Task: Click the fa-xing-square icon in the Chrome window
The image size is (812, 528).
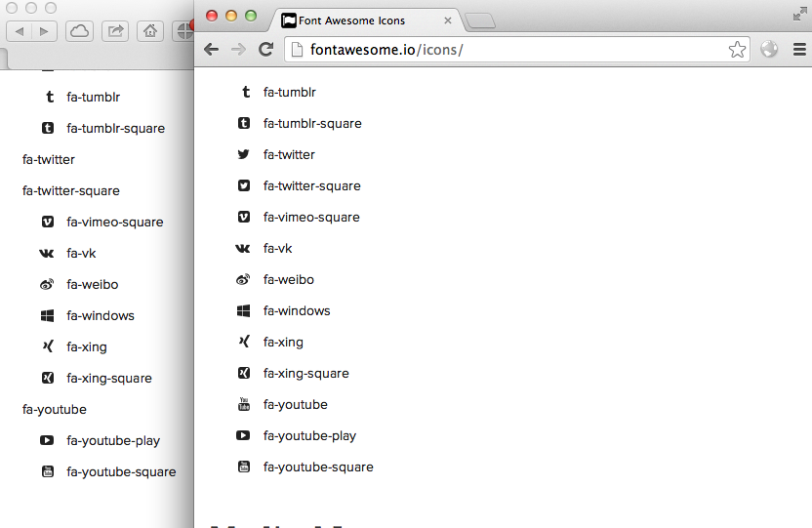Action: point(243,373)
